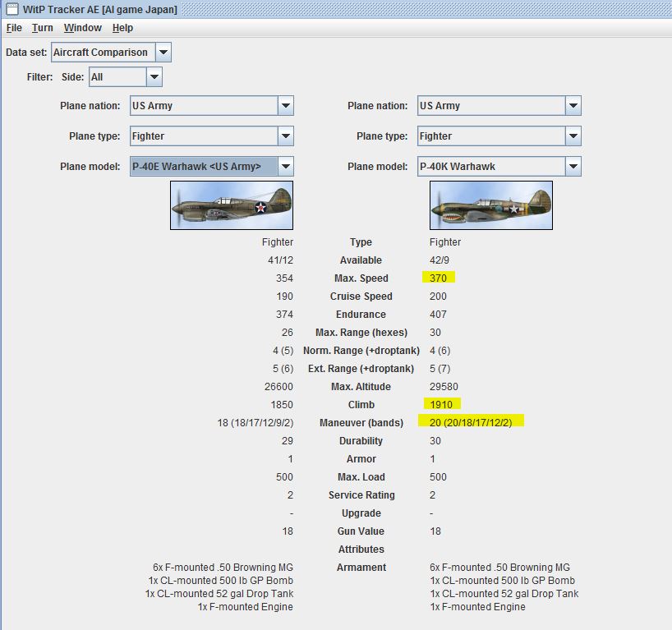Click the Endurance row label
Image resolution: width=672 pixels, height=630 pixels.
click(361, 314)
